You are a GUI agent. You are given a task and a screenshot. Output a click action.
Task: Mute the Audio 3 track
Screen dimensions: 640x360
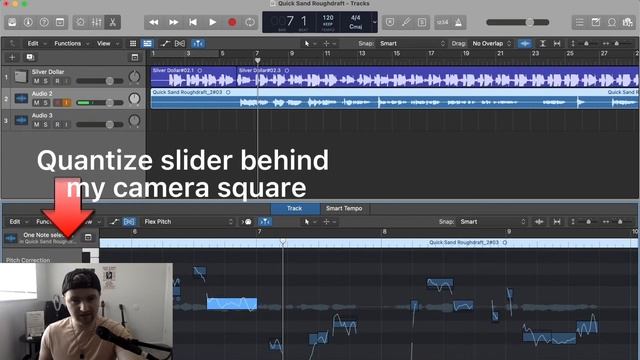coord(36,124)
